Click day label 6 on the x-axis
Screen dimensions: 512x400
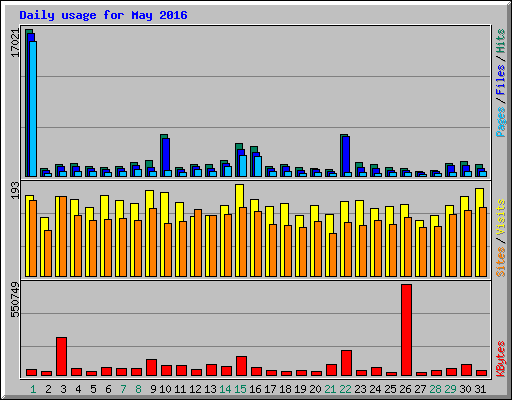pos(108,389)
